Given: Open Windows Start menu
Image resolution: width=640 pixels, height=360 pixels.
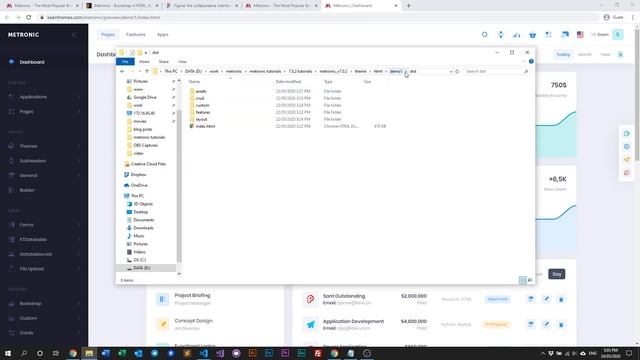Looking at the screenshot, I should (8, 353).
